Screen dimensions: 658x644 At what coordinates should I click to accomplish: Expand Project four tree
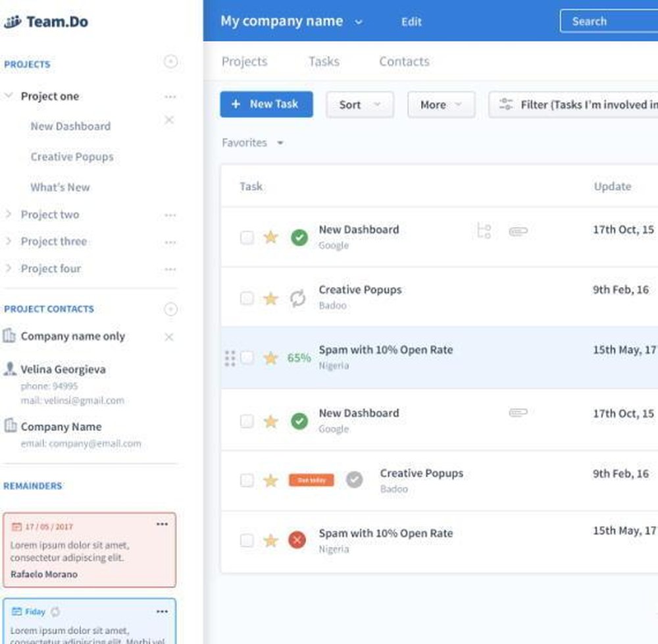8,268
